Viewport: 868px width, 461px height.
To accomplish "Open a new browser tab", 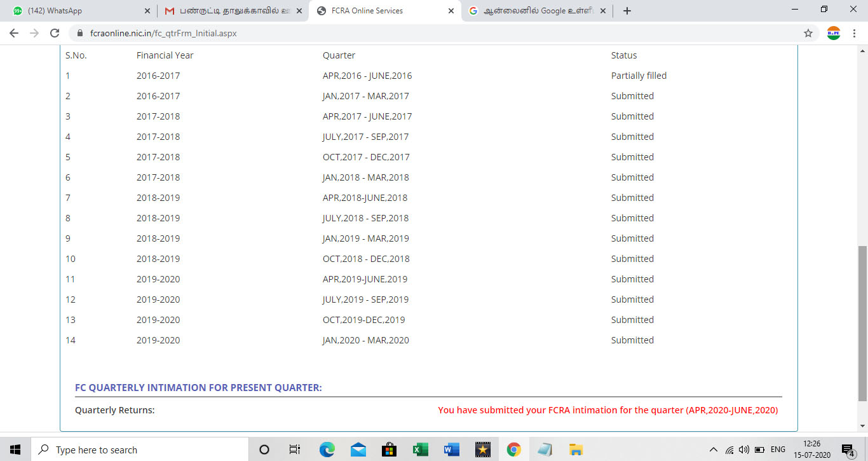I will [x=627, y=11].
